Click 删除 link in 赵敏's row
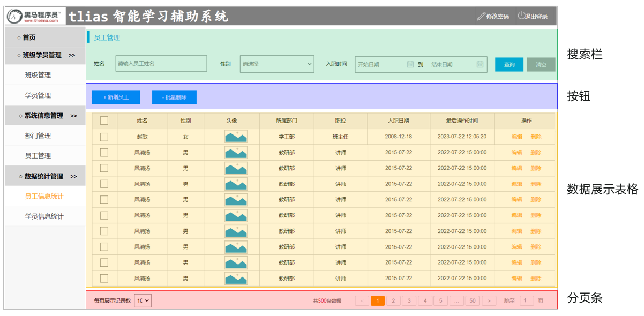 [536, 137]
